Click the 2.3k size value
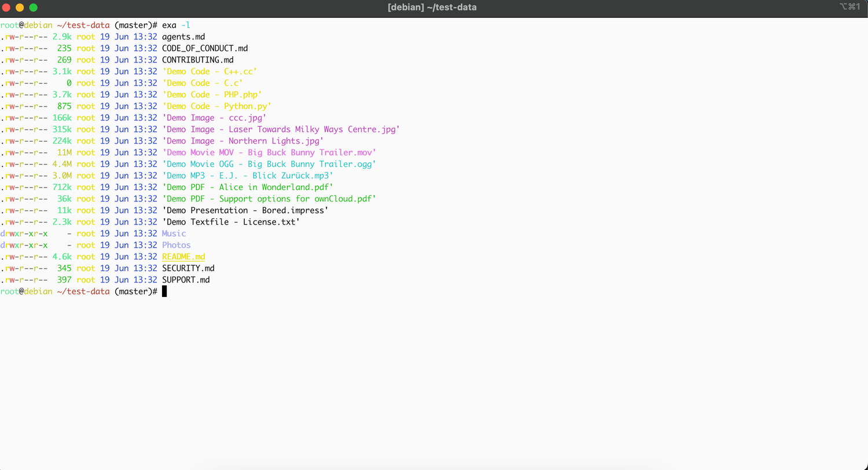 tap(62, 222)
